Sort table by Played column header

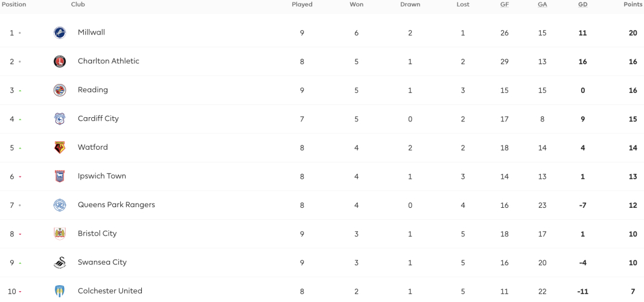click(x=302, y=4)
